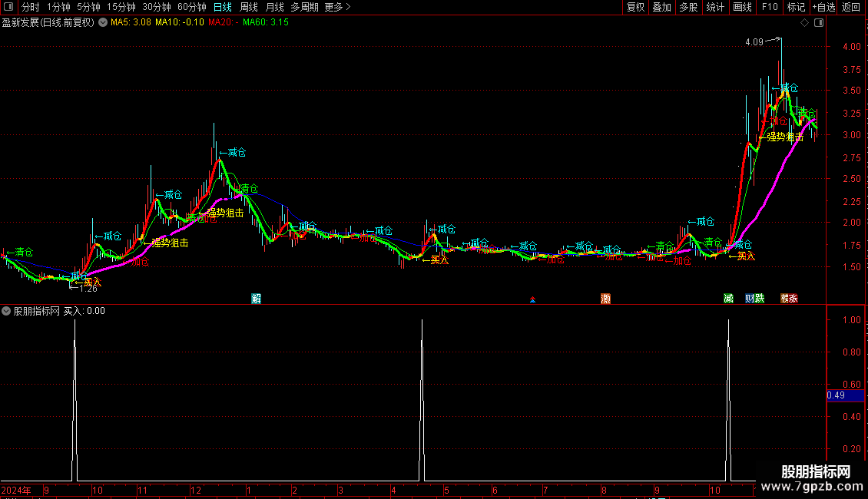
Task: Click the 标记 mark button
Action: coord(796,7)
